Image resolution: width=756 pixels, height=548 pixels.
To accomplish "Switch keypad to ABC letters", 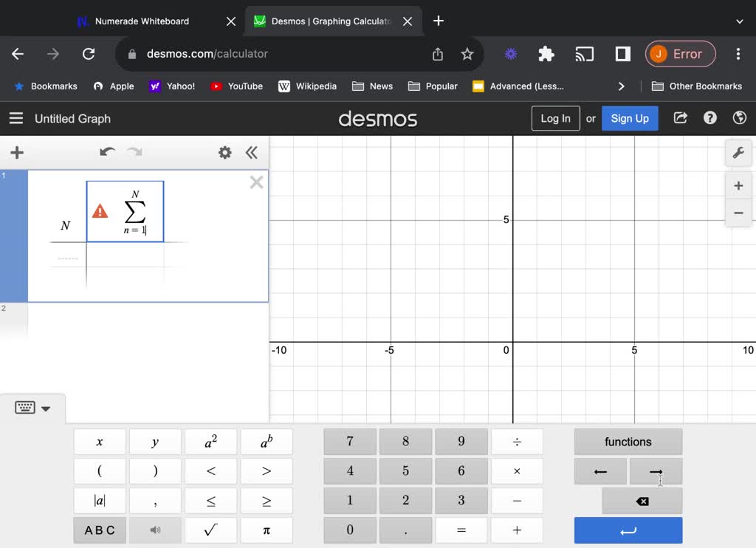I will 100,530.
